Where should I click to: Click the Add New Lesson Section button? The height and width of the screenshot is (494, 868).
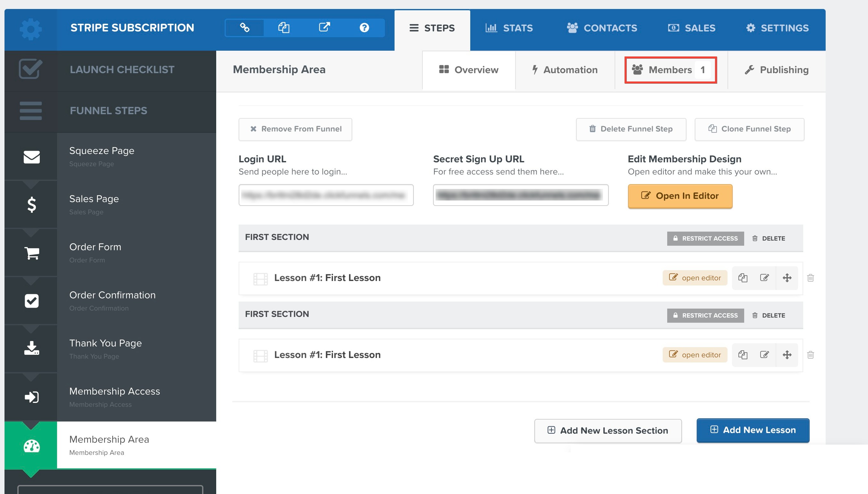(608, 430)
